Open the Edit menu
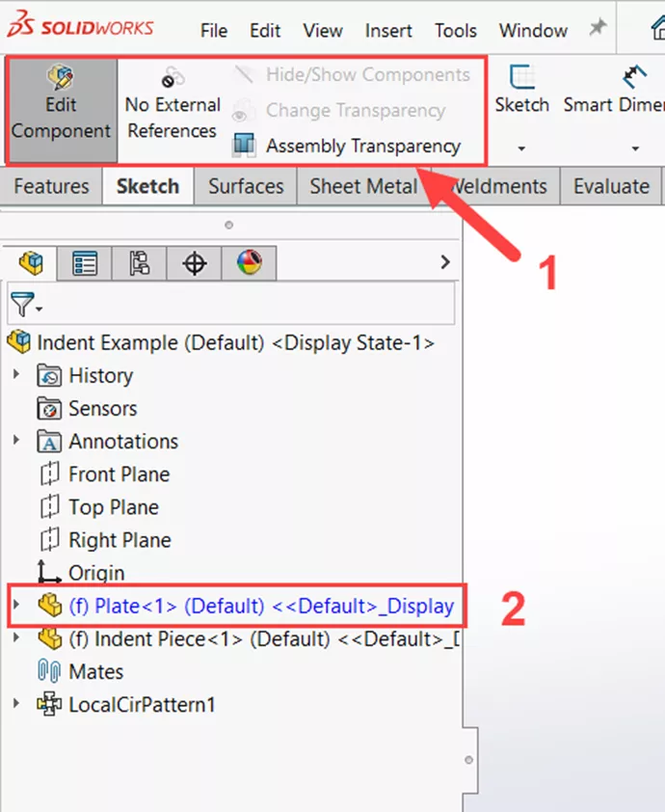 point(265,31)
